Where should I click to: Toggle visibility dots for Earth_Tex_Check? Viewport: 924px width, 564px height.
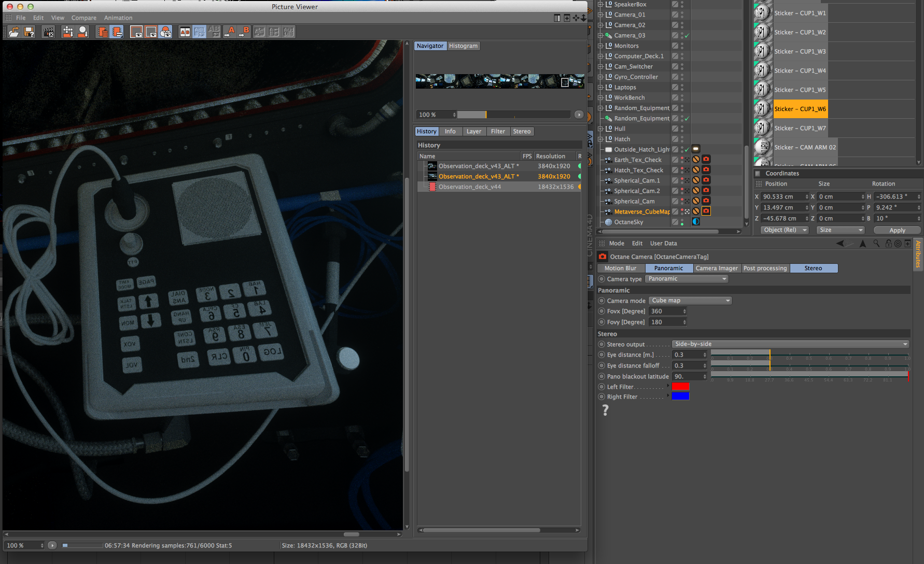[x=682, y=160]
